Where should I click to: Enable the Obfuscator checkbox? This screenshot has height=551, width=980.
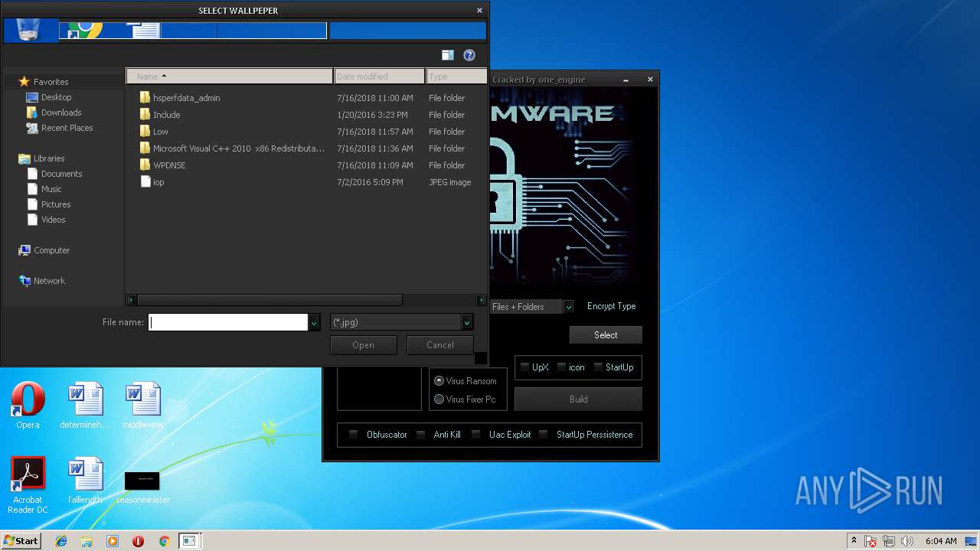(x=353, y=435)
